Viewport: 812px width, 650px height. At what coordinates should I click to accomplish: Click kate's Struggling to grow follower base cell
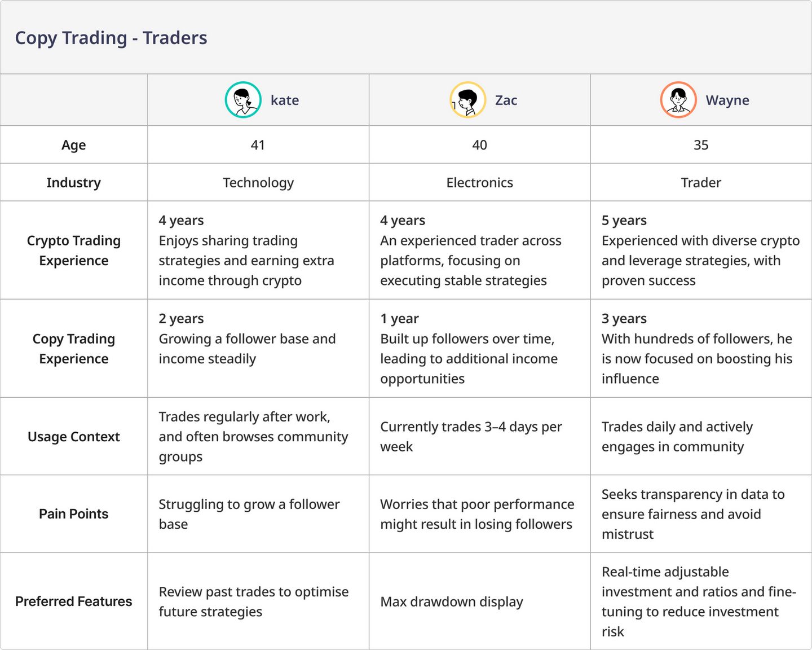pyautogui.click(x=258, y=514)
